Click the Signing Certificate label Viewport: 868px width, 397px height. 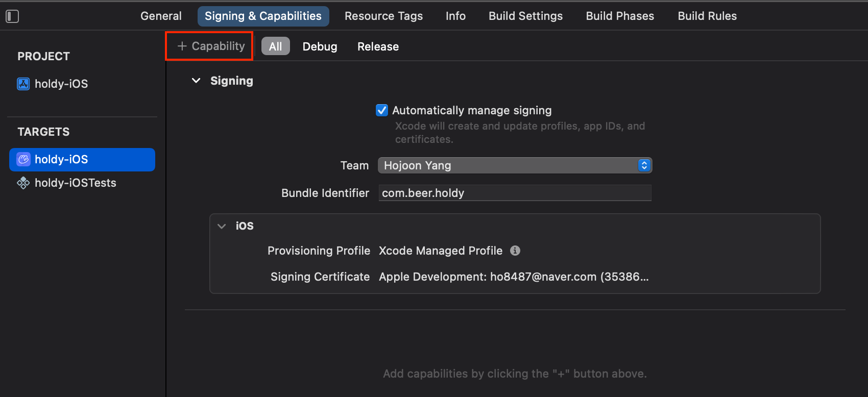pos(320,277)
